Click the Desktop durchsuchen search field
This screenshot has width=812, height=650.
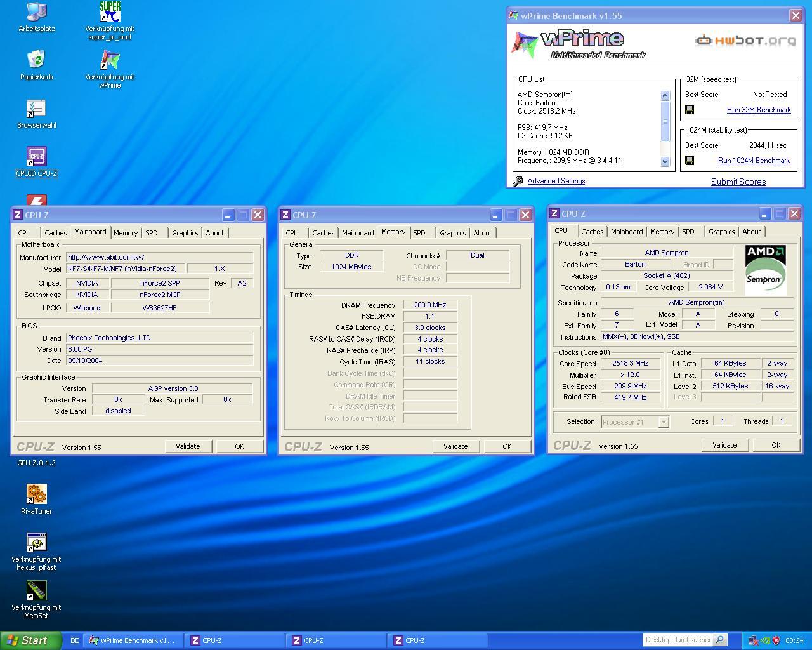tap(678, 640)
